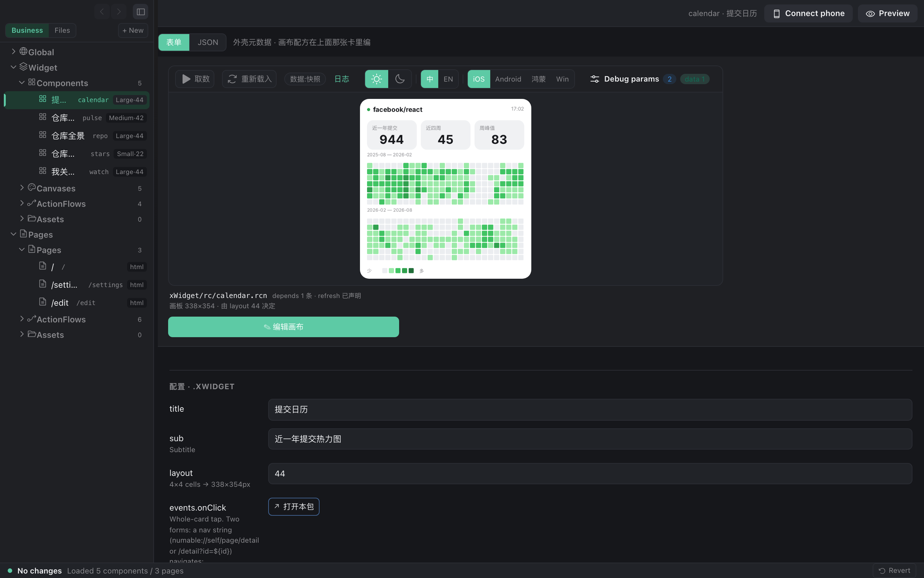
Task: Click the top-level Pages document icon
Action: point(23,233)
